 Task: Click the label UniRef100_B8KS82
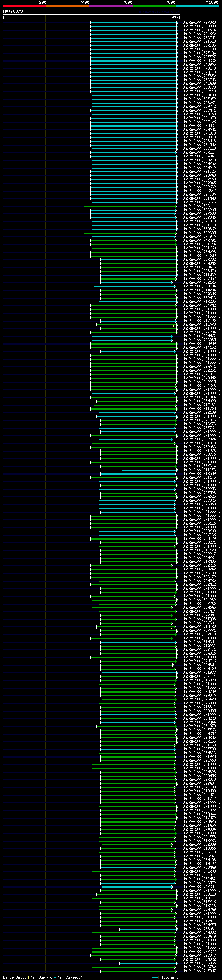[199, 259]
